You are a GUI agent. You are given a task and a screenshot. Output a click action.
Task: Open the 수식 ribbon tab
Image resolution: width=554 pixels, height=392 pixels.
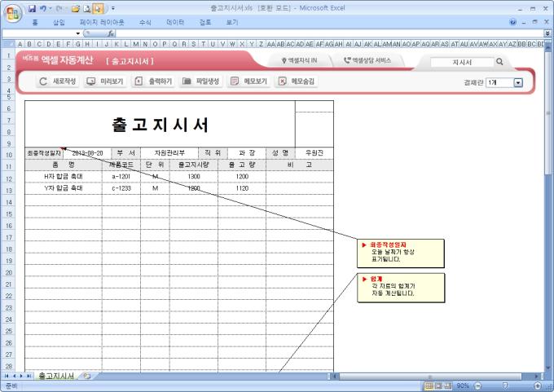(145, 23)
